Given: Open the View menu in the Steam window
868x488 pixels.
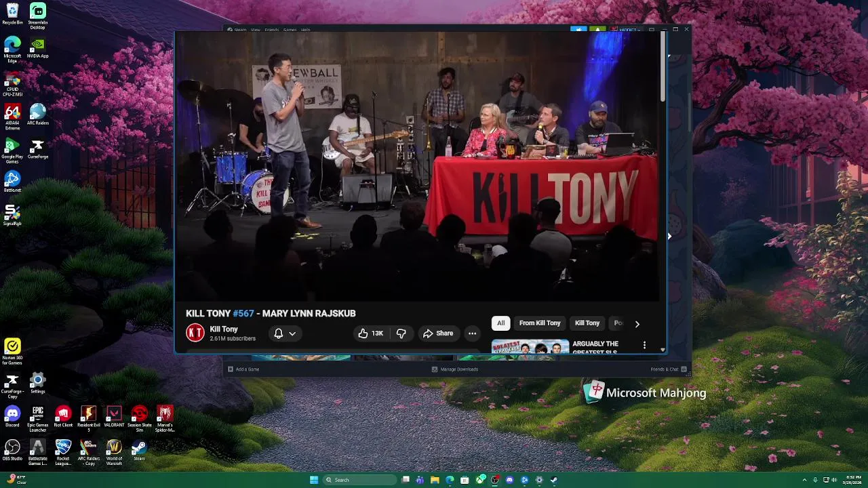Looking at the screenshot, I should (256, 30).
